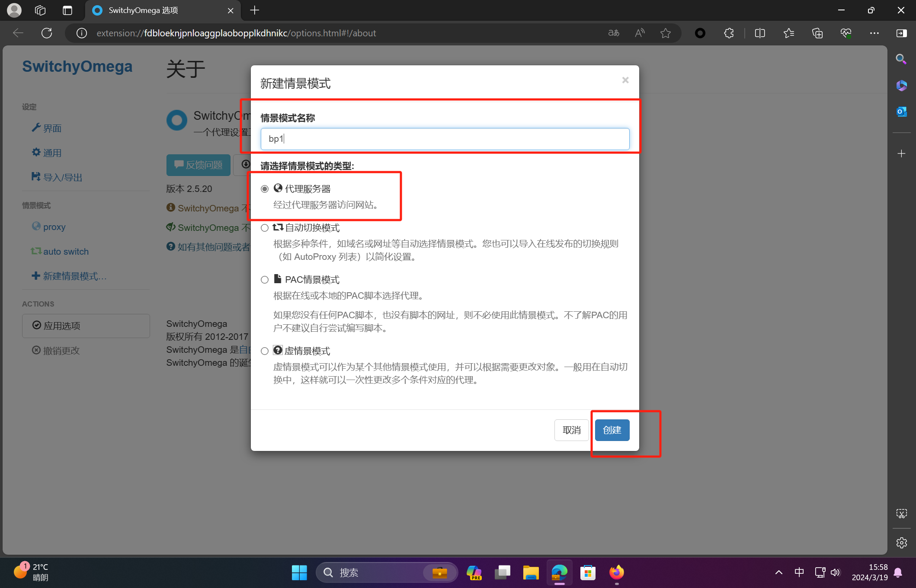Screen dimensions: 916x588
Task: Click the 反馈问题 feedback button
Action: [198, 165]
